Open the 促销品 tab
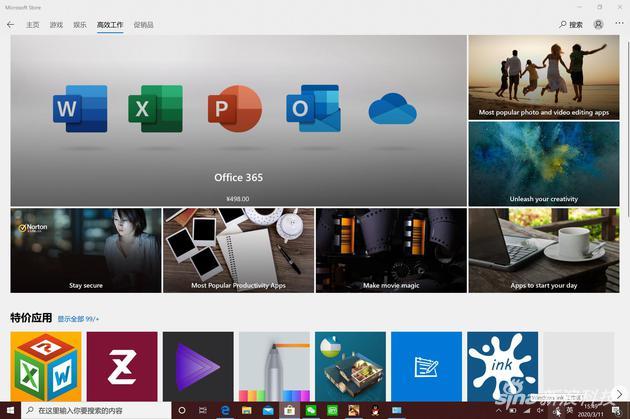Screen dimensions: 630x419 click(x=143, y=25)
